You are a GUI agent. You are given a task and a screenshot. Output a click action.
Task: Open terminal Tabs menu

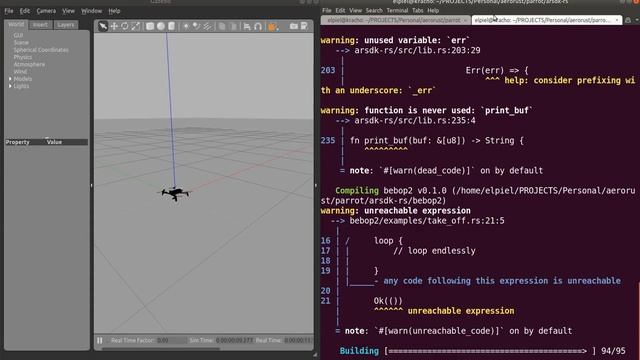tap(418, 11)
